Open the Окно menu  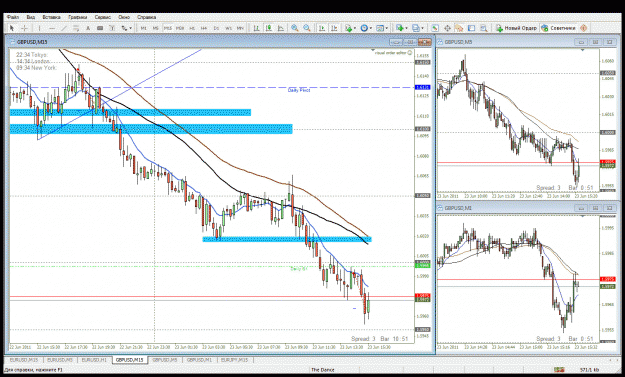(124, 17)
